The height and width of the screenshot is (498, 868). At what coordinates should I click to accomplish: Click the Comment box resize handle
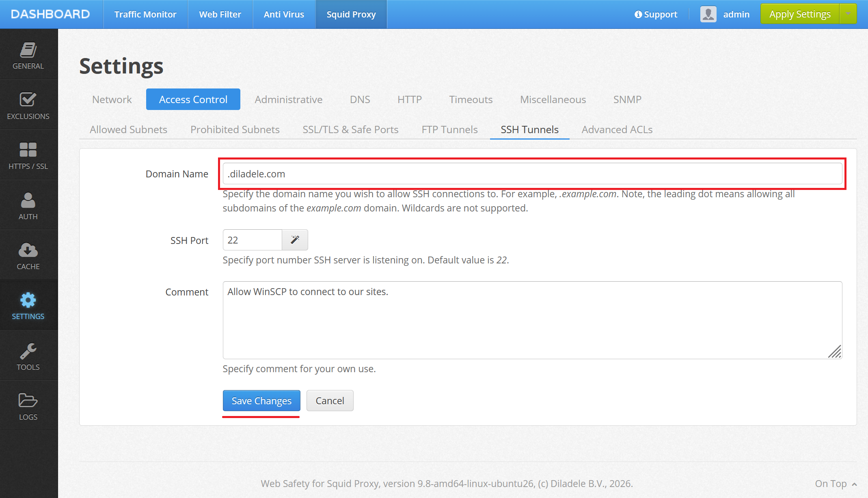point(835,351)
